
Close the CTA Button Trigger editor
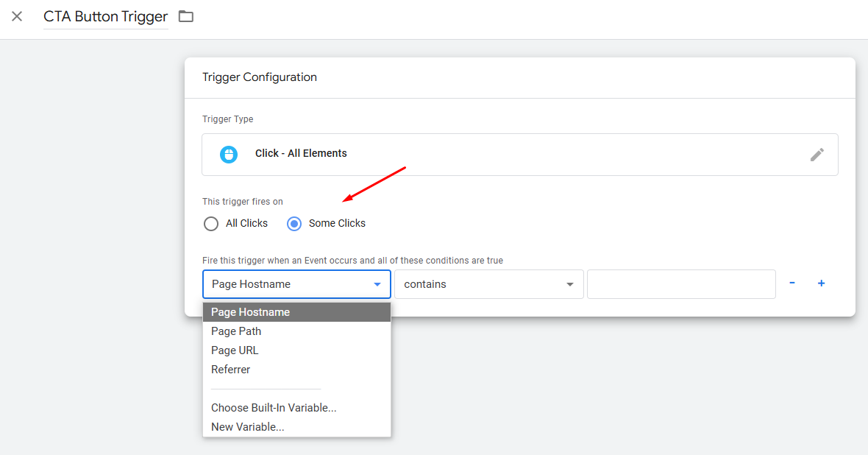[x=17, y=17]
